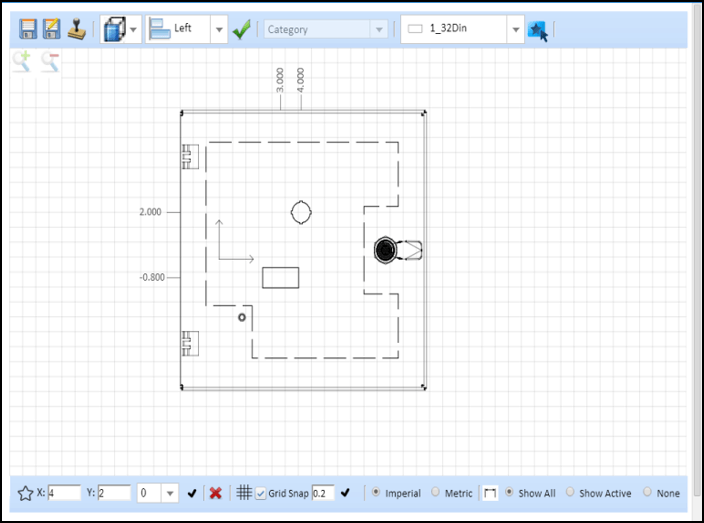Screen dimensions: 704x523
Task: Zoom out with the magnifier minus icon
Action: (x=50, y=62)
